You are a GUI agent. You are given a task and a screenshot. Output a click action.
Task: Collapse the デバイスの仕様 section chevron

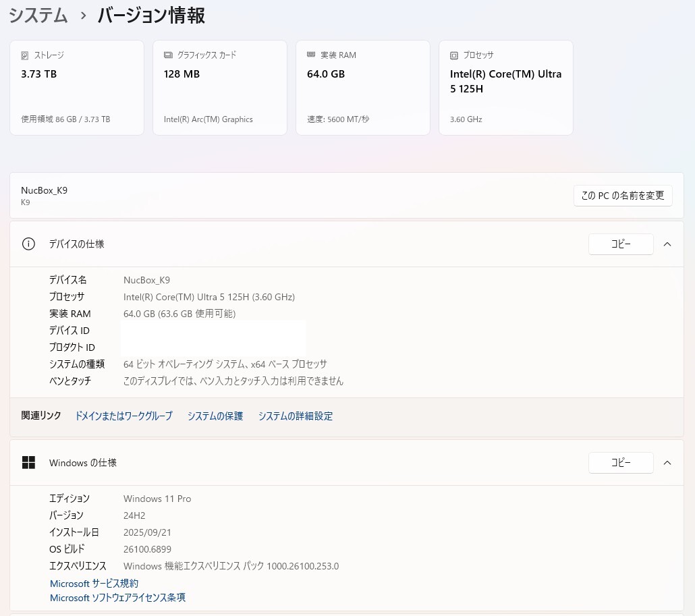[667, 244]
